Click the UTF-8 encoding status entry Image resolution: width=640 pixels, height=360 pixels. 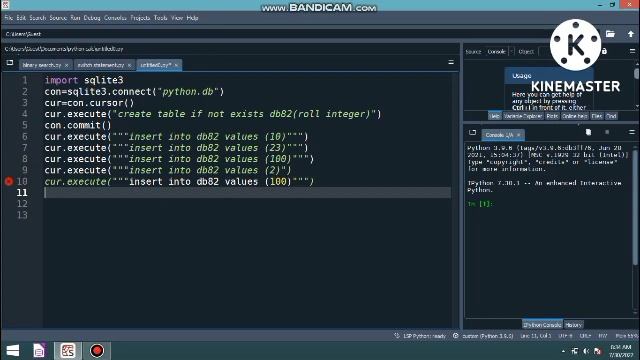(565, 336)
